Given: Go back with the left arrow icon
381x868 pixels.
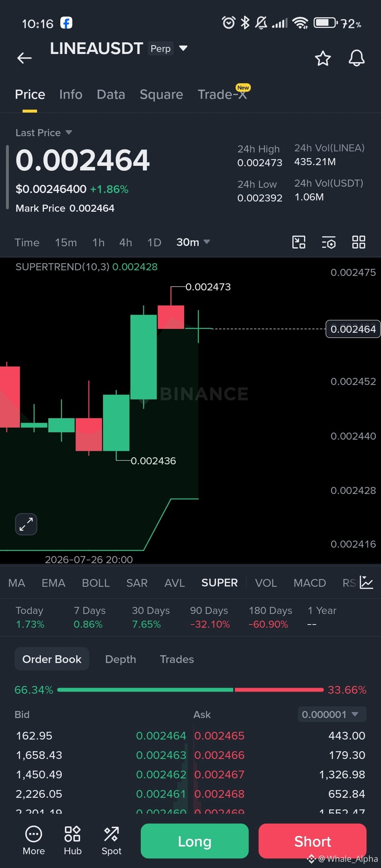Looking at the screenshot, I should [24, 58].
